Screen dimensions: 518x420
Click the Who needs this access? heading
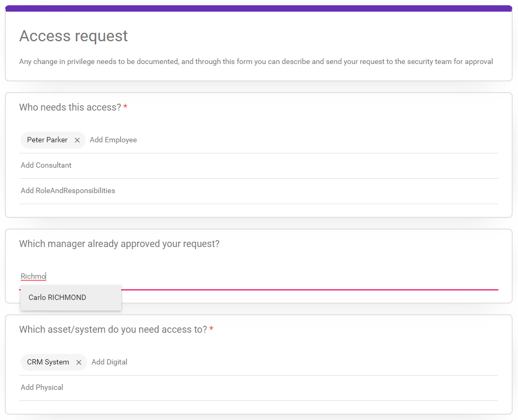click(x=70, y=107)
